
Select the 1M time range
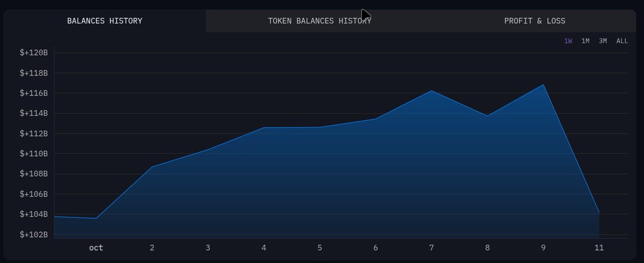click(x=586, y=41)
